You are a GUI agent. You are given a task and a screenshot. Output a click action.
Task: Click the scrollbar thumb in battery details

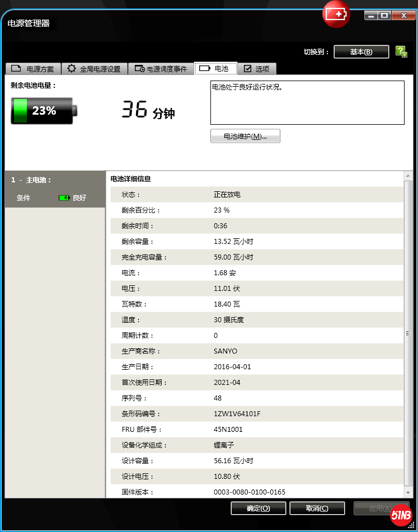pos(407,333)
